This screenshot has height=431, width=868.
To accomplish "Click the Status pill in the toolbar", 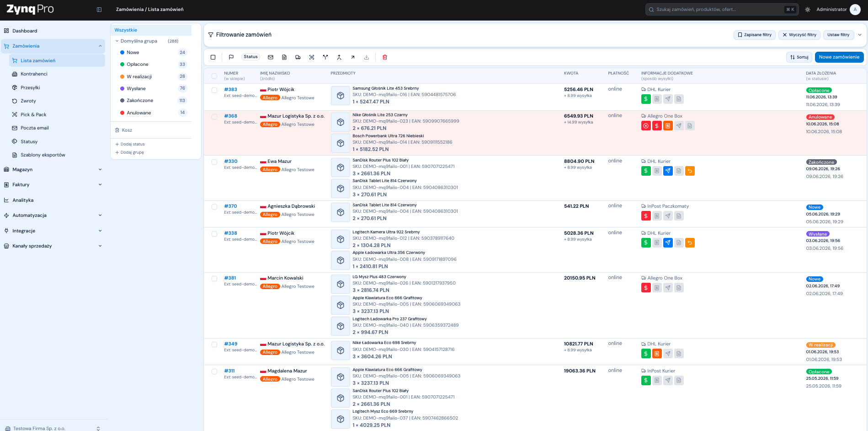I will point(250,57).
